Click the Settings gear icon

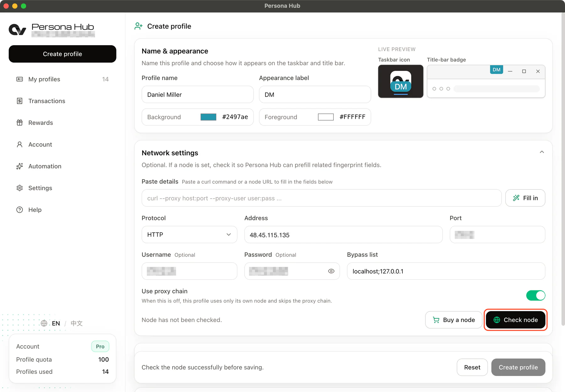pos(19,188)
